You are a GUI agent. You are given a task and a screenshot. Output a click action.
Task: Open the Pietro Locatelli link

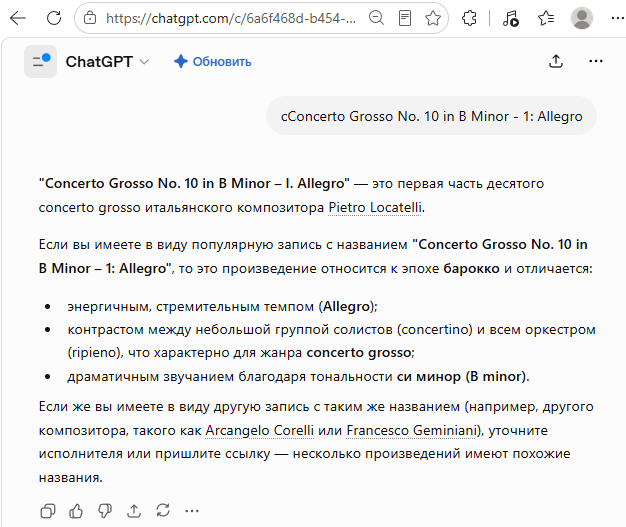coord(375,208)
